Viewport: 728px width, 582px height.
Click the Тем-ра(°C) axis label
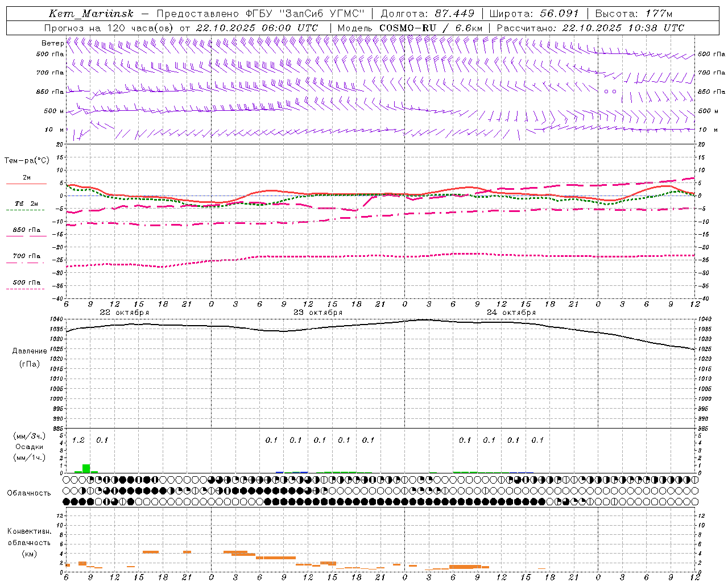tap(27, 161)
